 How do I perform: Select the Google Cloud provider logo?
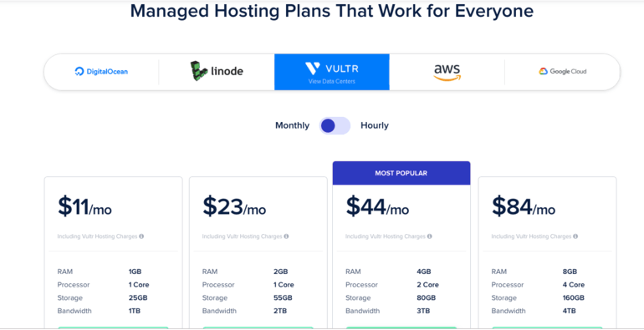562,71
